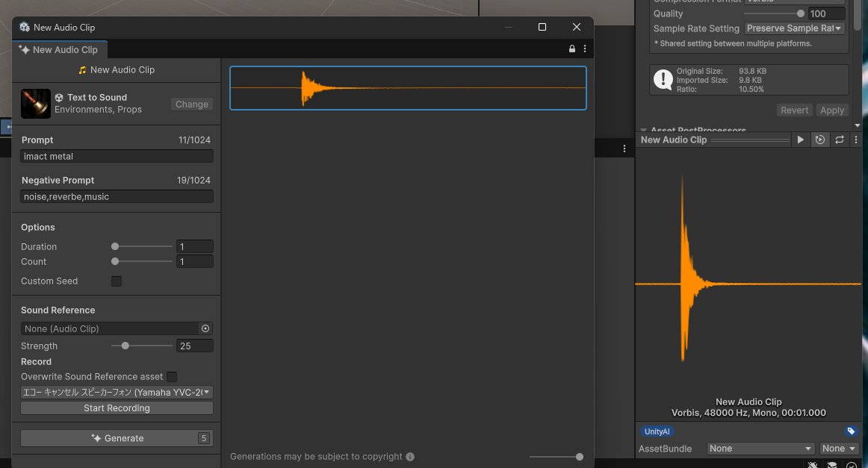Click the lock icon in New Audio Clip window
Image resolution: width=868 pixels, height=468 pixels.
tap(572, 49)
